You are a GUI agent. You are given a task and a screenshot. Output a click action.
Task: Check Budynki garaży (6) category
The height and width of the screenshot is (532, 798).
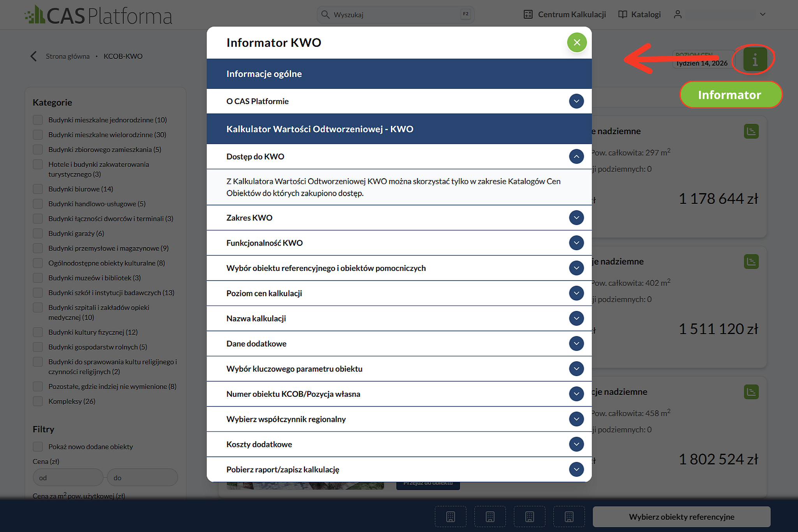coord(38,233)
